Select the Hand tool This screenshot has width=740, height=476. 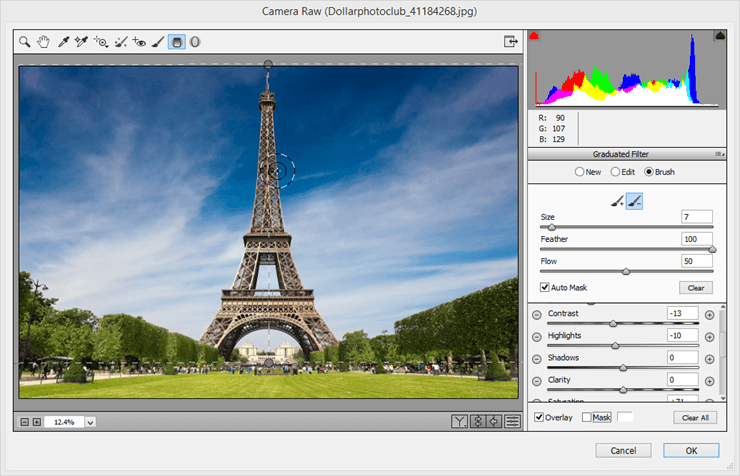[43, 42]
